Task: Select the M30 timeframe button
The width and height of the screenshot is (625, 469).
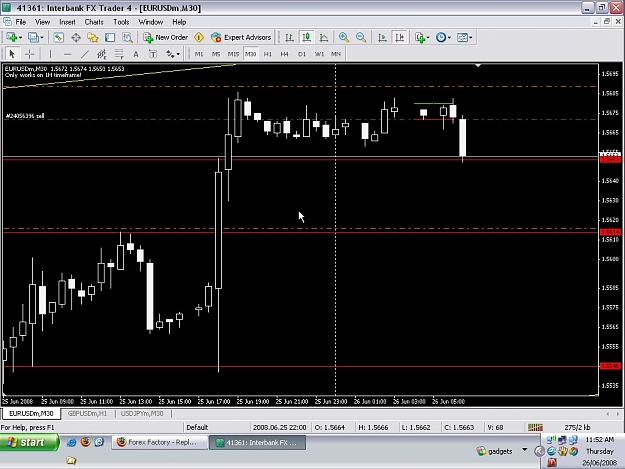Action: tap(250, 54)
